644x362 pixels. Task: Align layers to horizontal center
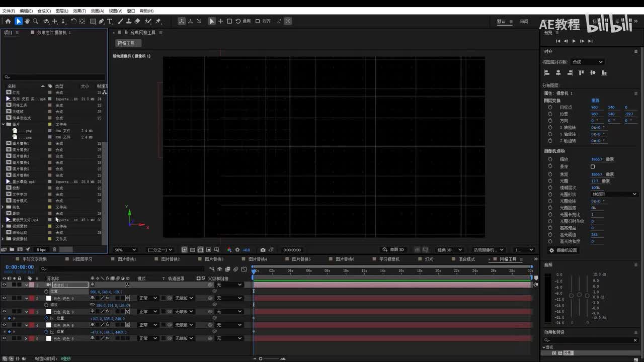point(558,72)
